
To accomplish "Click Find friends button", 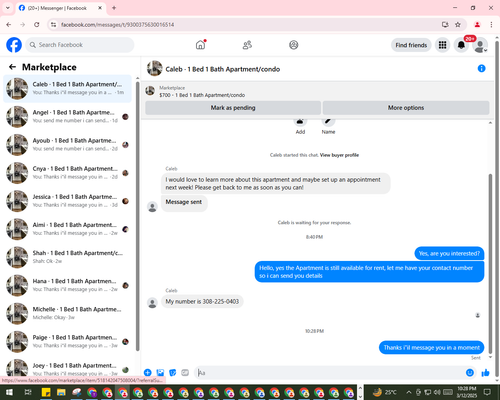I will point(411,45).
